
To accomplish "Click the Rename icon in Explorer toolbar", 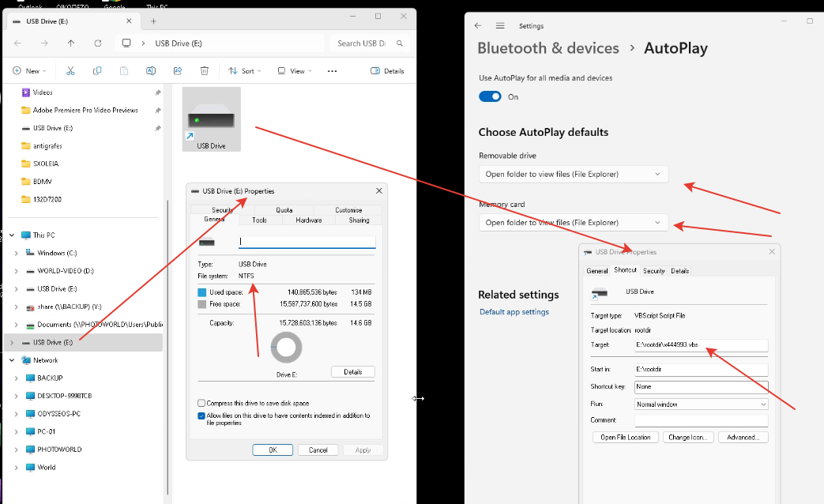I will click(151, 71).
